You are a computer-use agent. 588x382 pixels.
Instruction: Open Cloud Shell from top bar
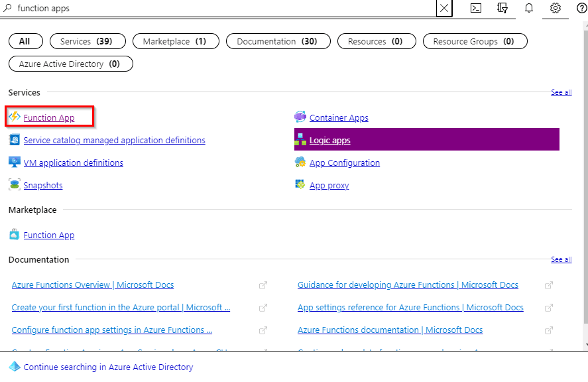(476, 9)
